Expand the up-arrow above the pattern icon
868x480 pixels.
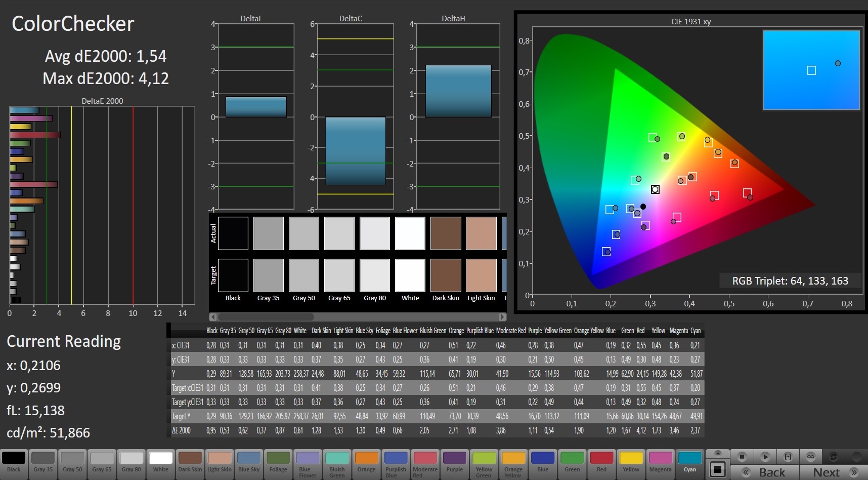point(717,453)
